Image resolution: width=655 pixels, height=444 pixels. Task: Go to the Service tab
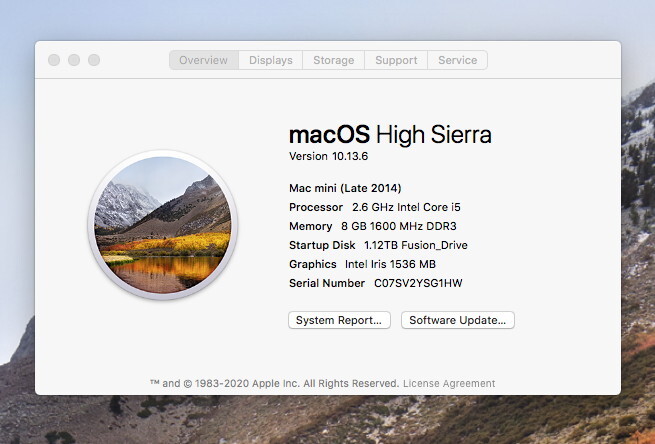coord(457,60)
